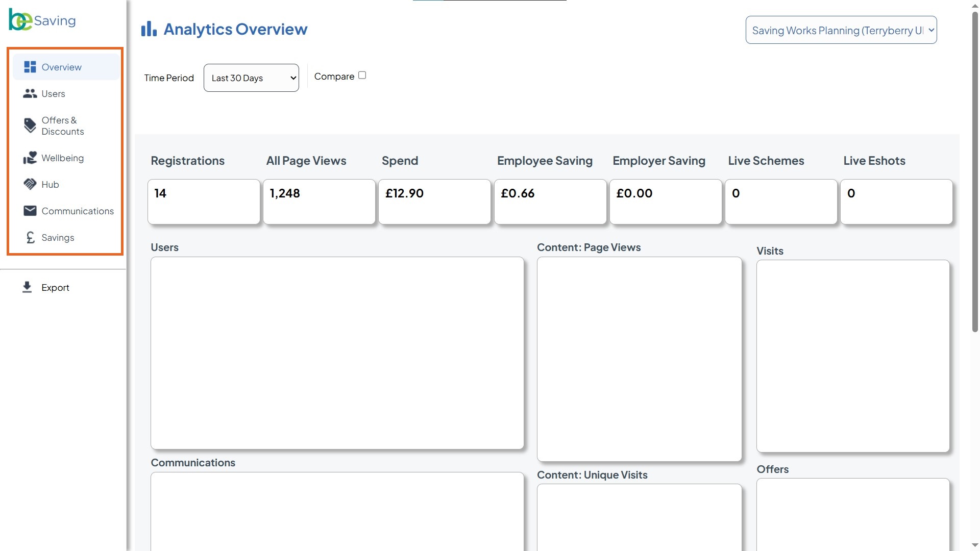Open the Communications menu item
This screenshot has width=980, height=551.
66,211
